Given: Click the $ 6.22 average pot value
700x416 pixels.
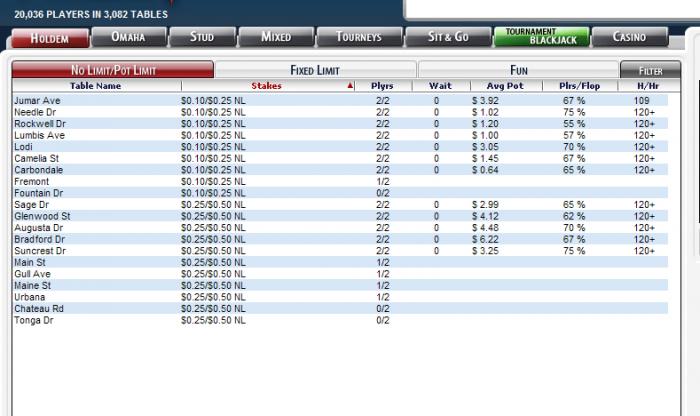Looking at the screenshot, I should coord(485,240).
